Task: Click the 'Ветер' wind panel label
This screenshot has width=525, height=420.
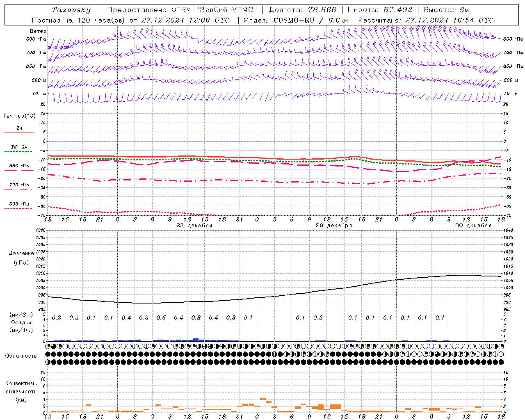Action: click(x=38, y=31)
